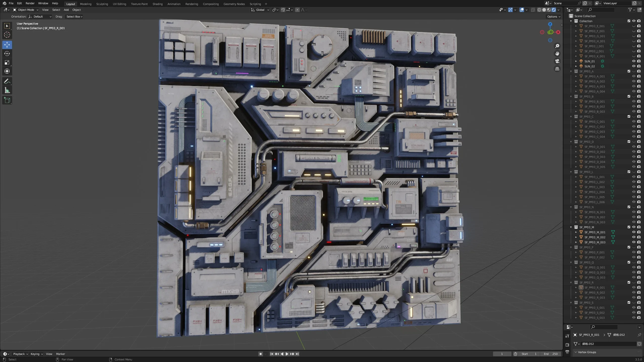Hide SF_PP03_A_001 object eye icon
Screen dimensions: 644x362
tap(634, 76)
